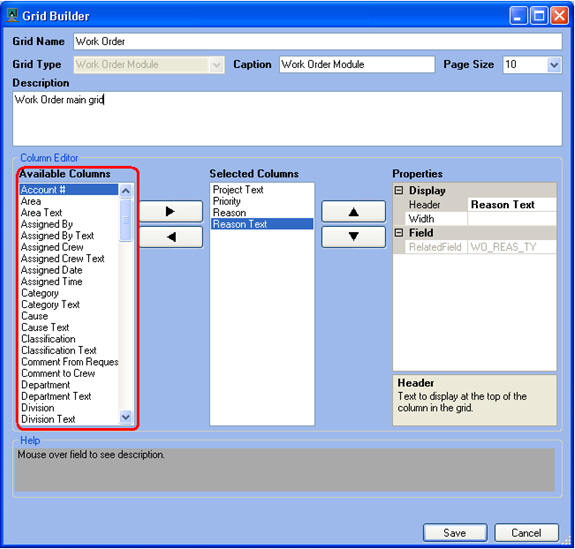Click the Caption text field
This screenshot has height=549, width=575.
tap(357, 65)
